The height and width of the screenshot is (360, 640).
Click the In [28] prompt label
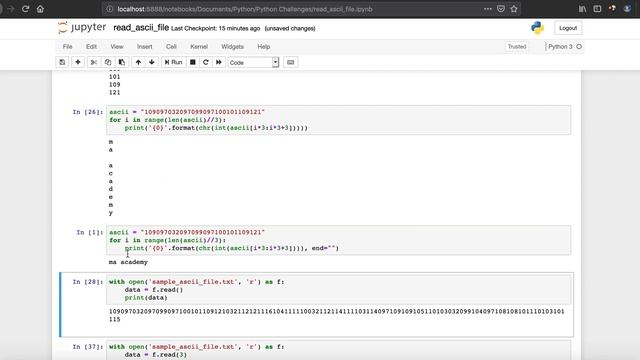(x=88, y=282)
